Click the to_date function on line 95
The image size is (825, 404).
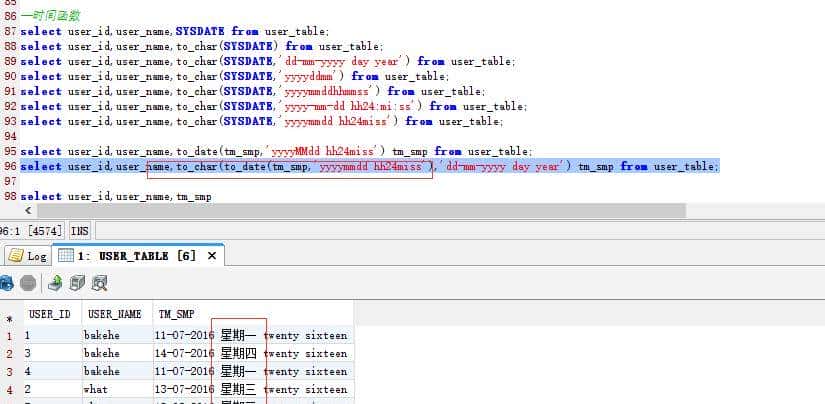click(198, 152)
